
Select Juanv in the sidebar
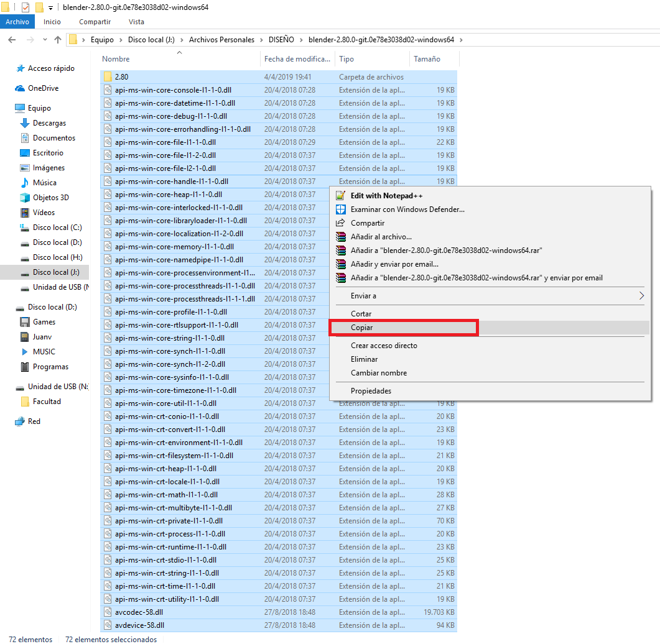pos(42,337)
